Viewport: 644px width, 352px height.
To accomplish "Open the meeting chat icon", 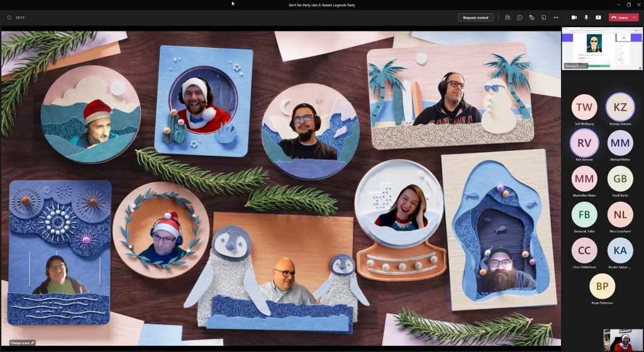I will [x=519, y=18].
